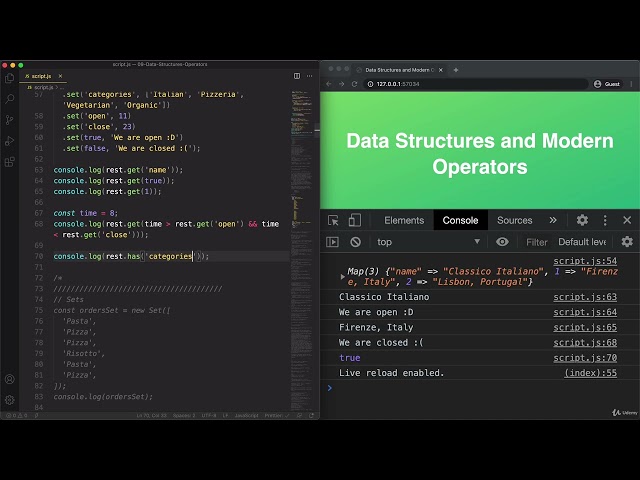This screenshot has height=480, width=640.
Task: Click the VS Code minimap
Action: [301, 249]
